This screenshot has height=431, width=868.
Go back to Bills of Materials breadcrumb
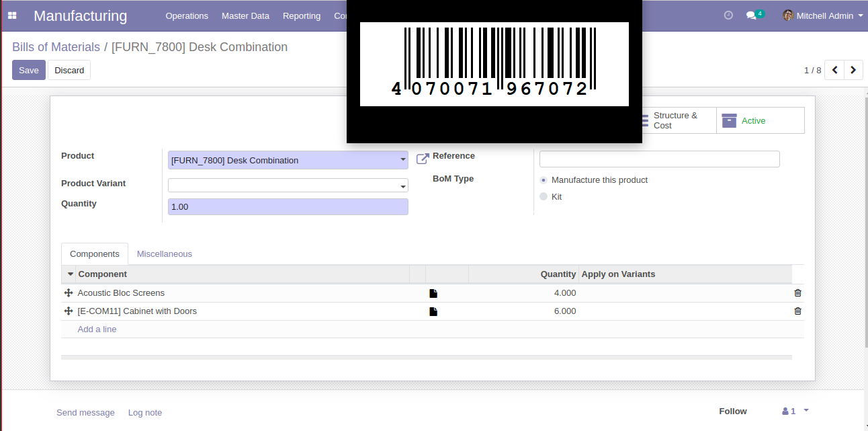pos(56,47)
